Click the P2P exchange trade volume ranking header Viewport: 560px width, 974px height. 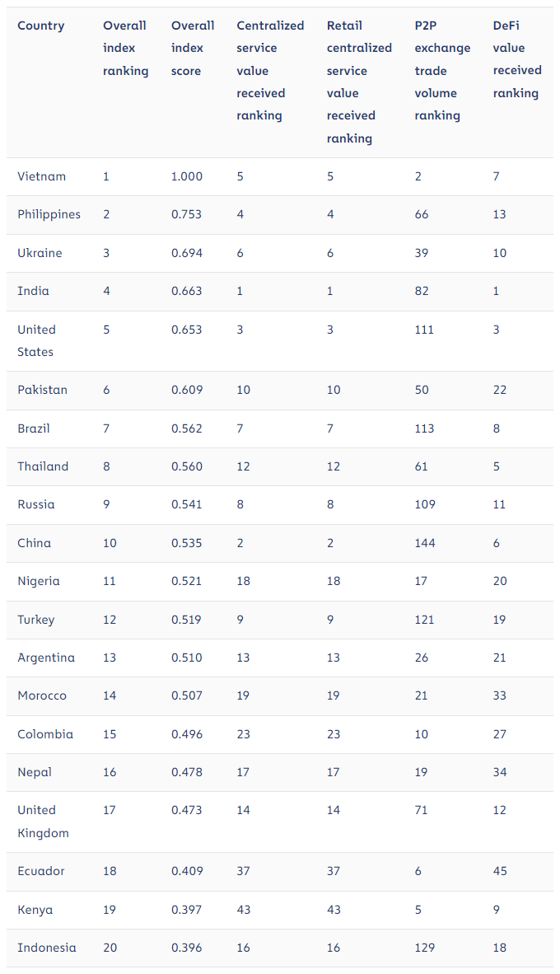point(442,71)
